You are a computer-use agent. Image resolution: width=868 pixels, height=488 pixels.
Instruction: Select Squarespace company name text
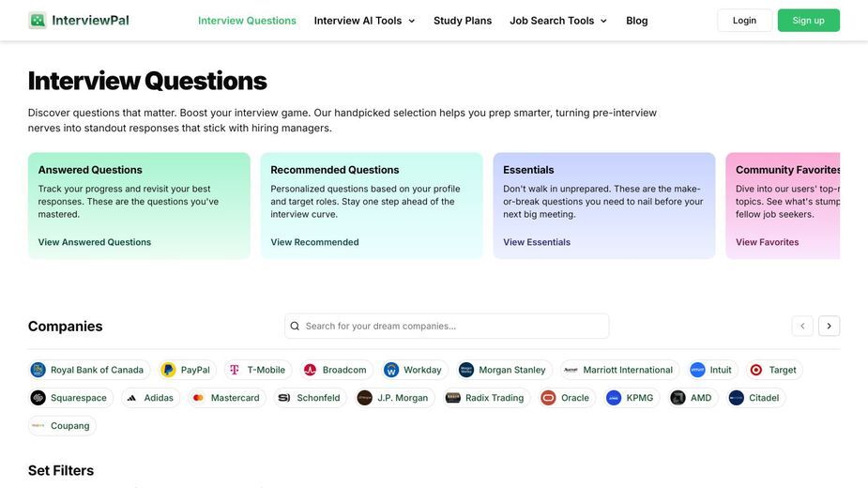point(79,398)
